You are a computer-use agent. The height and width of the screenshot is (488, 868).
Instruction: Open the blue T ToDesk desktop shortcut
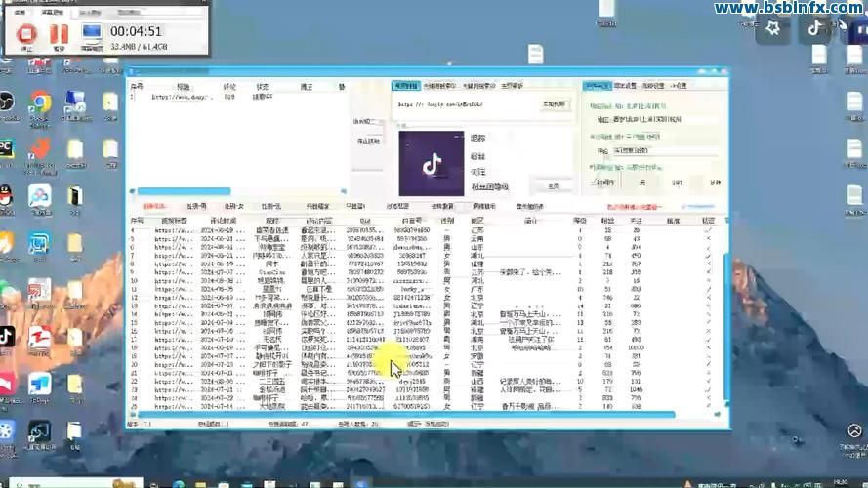click(40, 384)
